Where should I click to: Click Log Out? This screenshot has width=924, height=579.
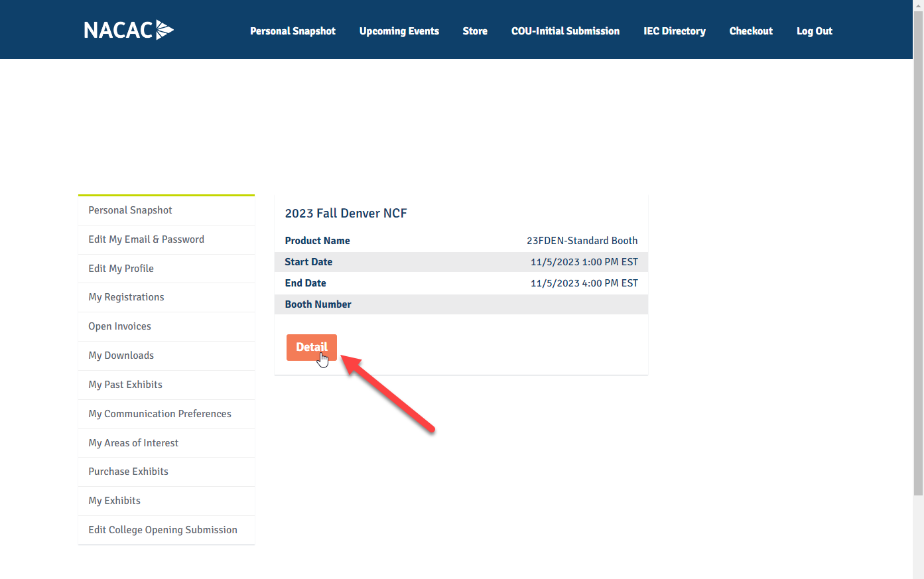815,31
